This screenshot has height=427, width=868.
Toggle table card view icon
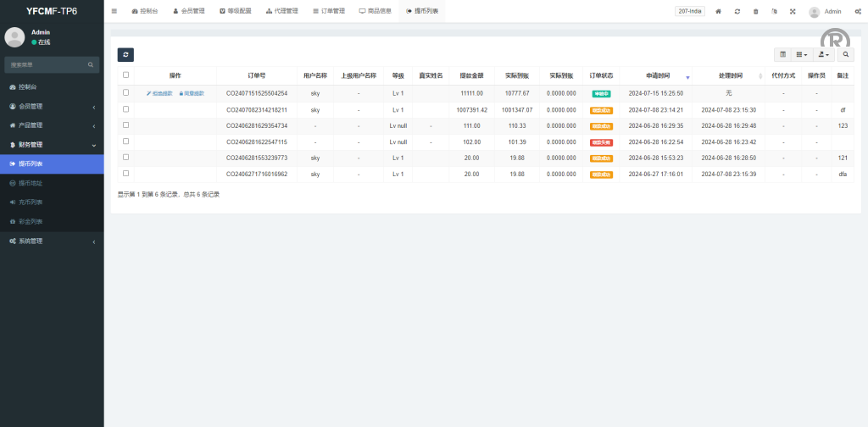point(783,54)
